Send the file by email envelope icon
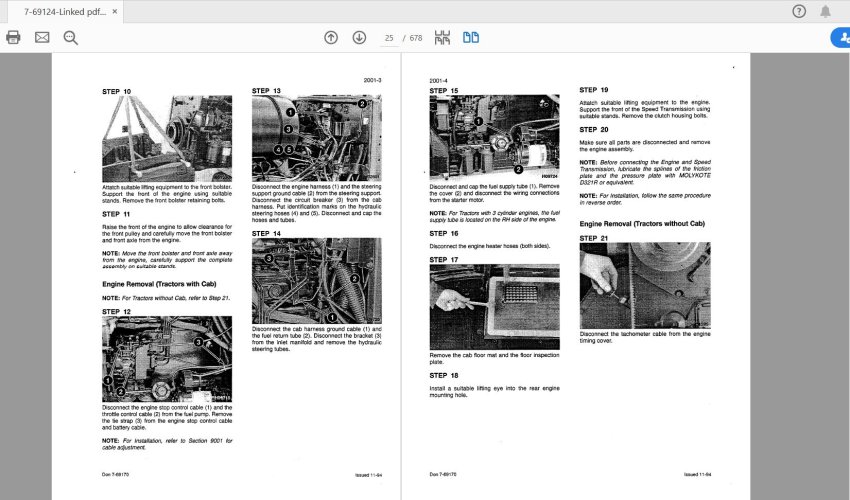The height and width of the screenshot is (500, 850). coord(42,38)
